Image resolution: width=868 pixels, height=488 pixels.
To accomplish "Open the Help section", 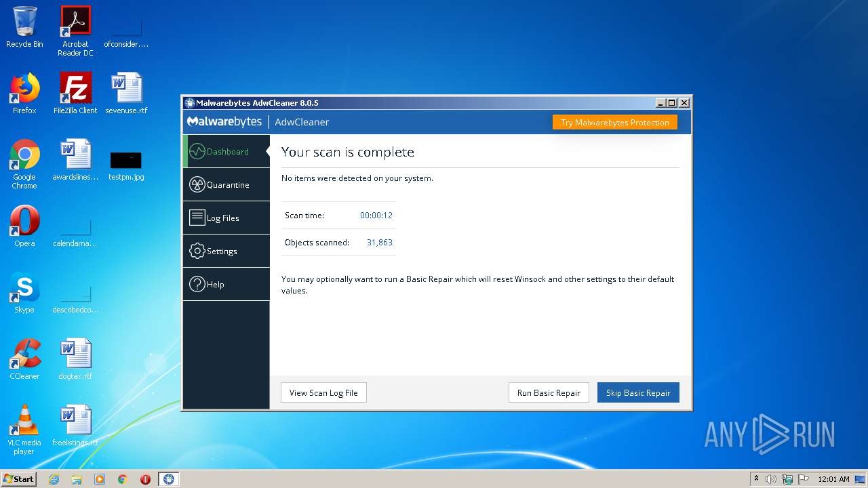I will 226,284.
